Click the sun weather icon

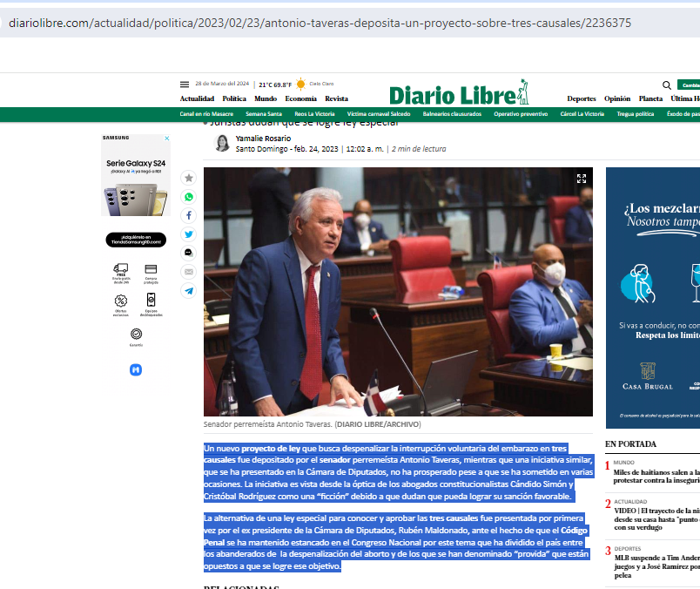tap(301, 84)
